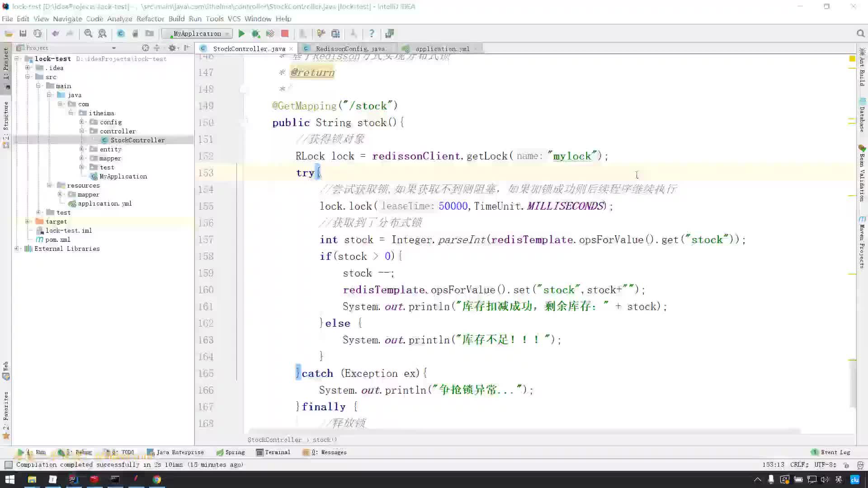Open the Debug tool window
Viewport: 868px width, 488px height.
[x=75, y=452]
